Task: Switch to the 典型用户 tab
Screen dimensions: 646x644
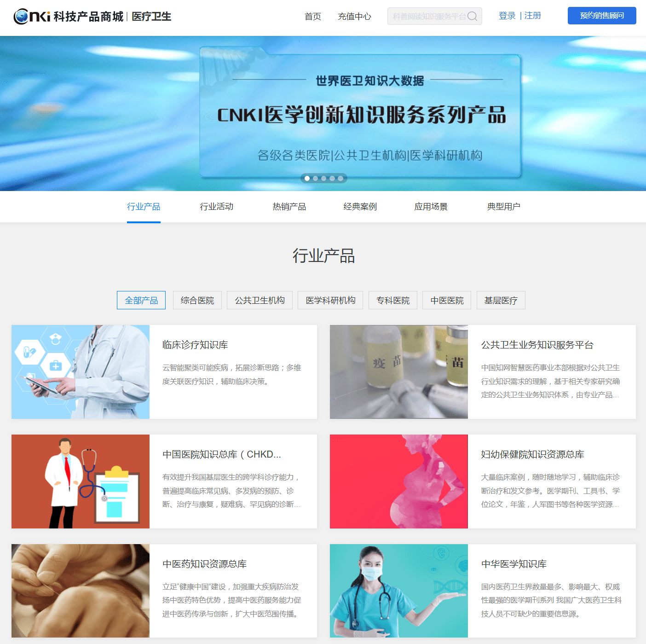Action: (x=503, y=207)
